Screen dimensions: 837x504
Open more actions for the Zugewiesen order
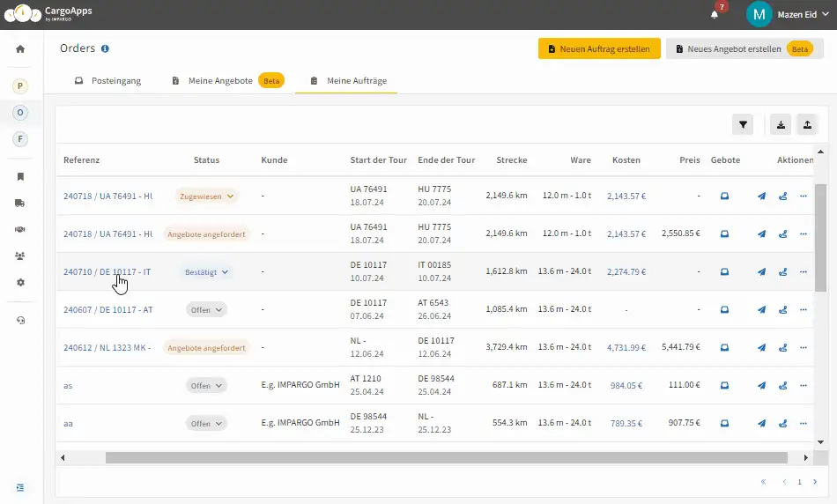coord(804,196)
